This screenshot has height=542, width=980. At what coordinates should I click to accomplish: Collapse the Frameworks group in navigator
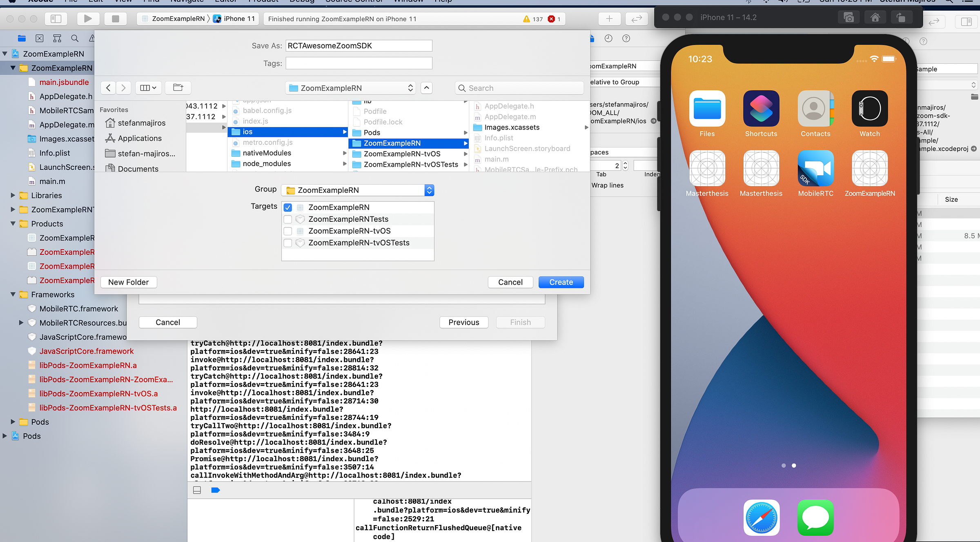(x=13, y=294)
